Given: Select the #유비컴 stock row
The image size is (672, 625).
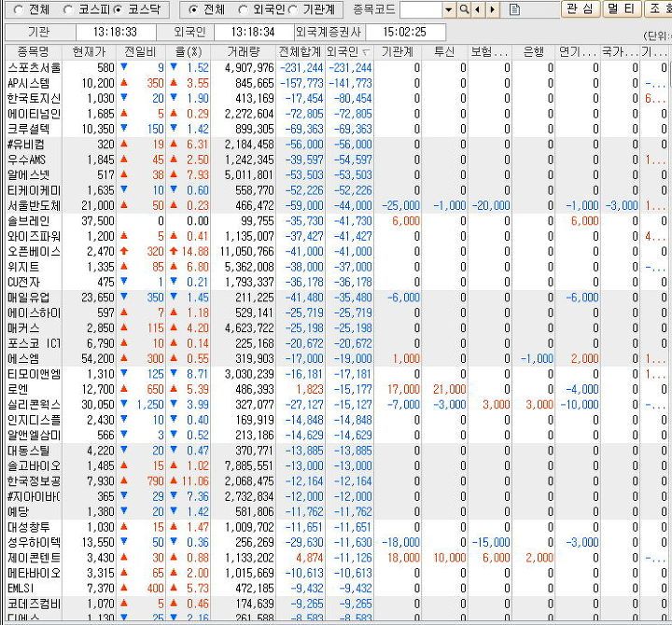Looking at the screenshot, I should tap(336, 145).
